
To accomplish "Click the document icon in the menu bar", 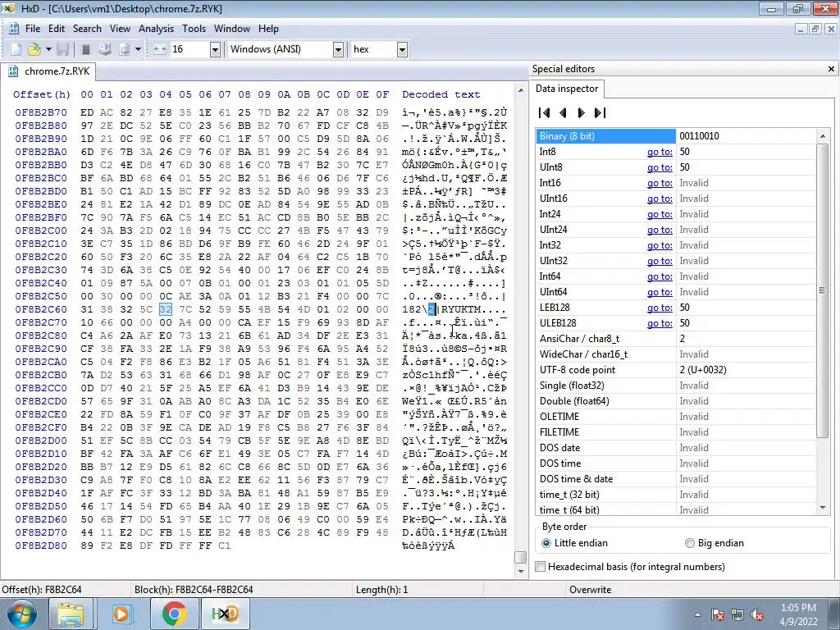I will [13, 29].
